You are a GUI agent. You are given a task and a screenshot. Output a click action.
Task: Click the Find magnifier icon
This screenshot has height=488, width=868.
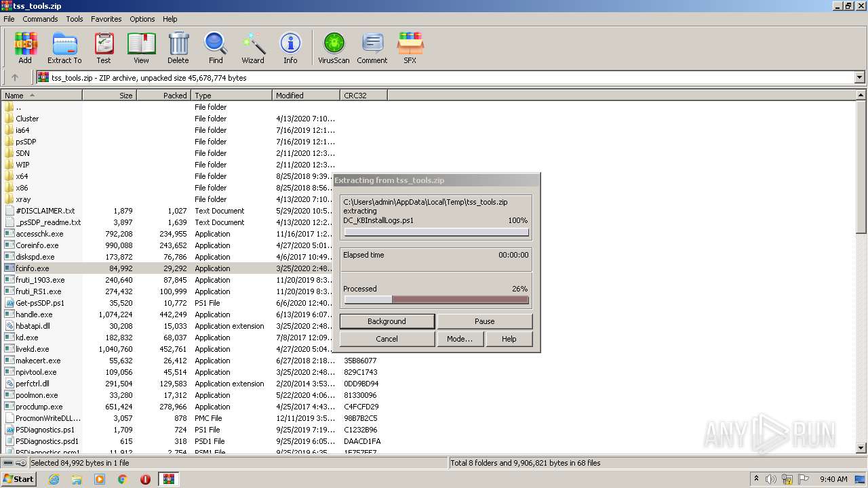click(216, 48)
